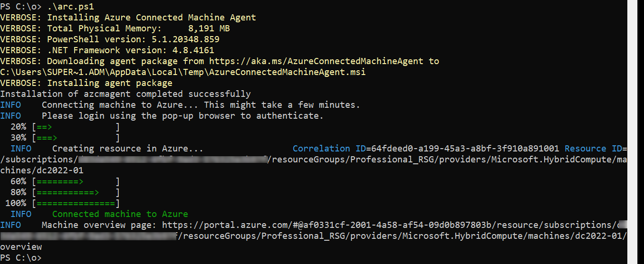This screenshot has width=644, height=264.
Task: Click the 100% completed progress bar
Action: [x=76, y=203]
